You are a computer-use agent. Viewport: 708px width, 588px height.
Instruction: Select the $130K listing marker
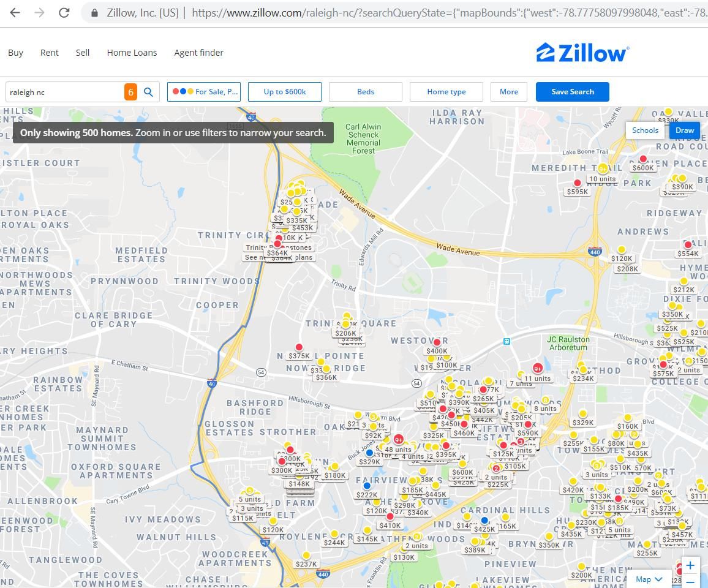pos(404,557)
